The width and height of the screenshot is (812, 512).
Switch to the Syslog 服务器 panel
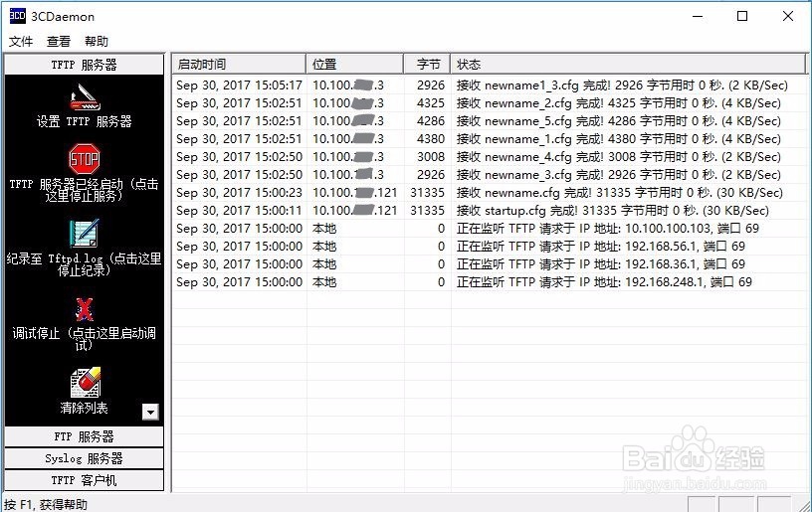(x=84, y=458)
